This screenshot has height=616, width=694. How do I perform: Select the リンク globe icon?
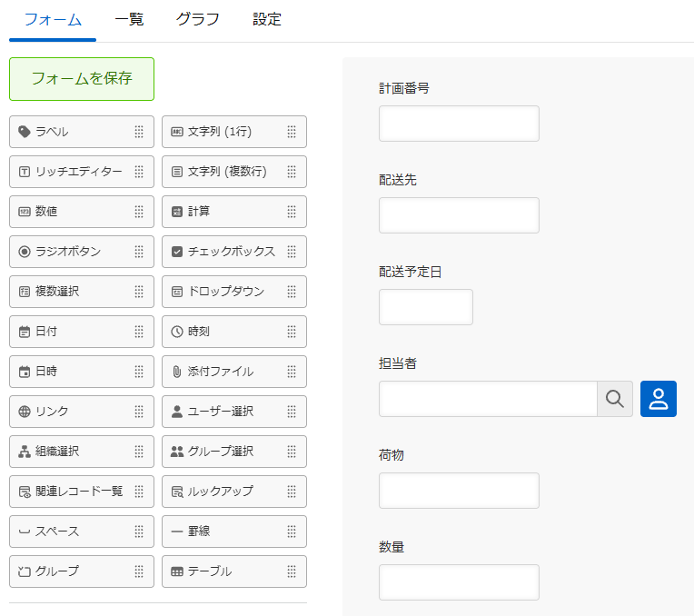[25, 412]
